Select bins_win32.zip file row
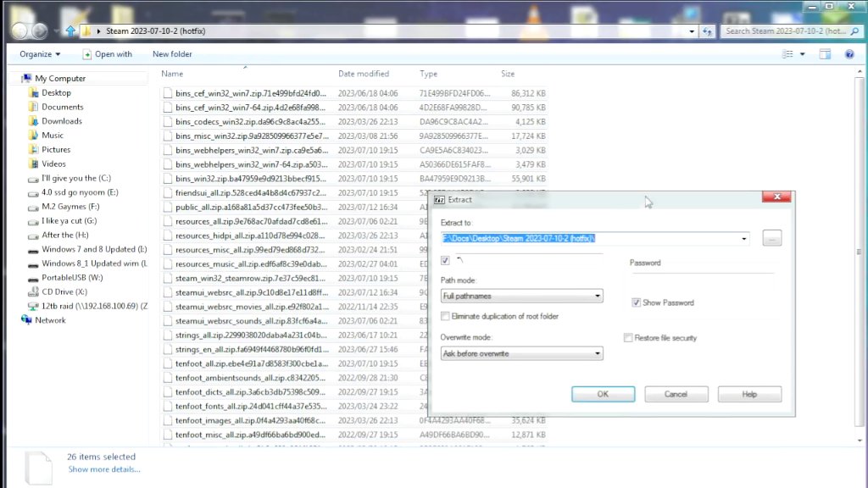The image size is (868, 488). point(353,179)
